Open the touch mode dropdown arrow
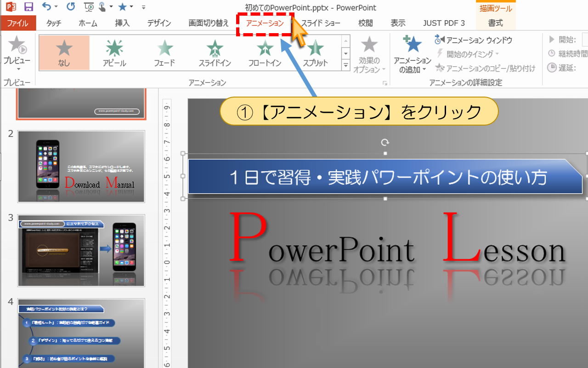The width and height of the screenshot is (588, 368). click(x=111, y=7)
